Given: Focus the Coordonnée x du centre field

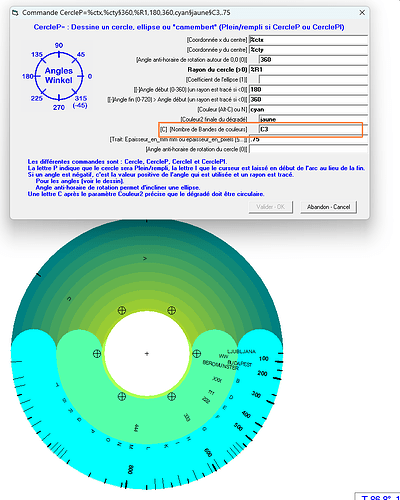Looking at the screenshot, I should [308, 40].
